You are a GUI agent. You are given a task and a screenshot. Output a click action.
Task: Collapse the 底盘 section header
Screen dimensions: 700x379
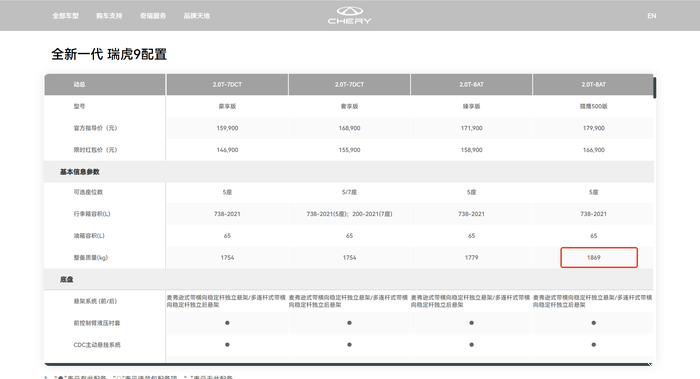[x=349, y=279]
